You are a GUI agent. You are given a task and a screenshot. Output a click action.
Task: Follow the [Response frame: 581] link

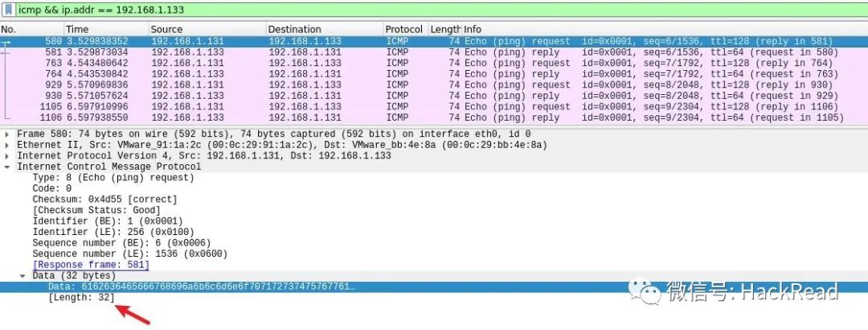[x=91, y=265]
